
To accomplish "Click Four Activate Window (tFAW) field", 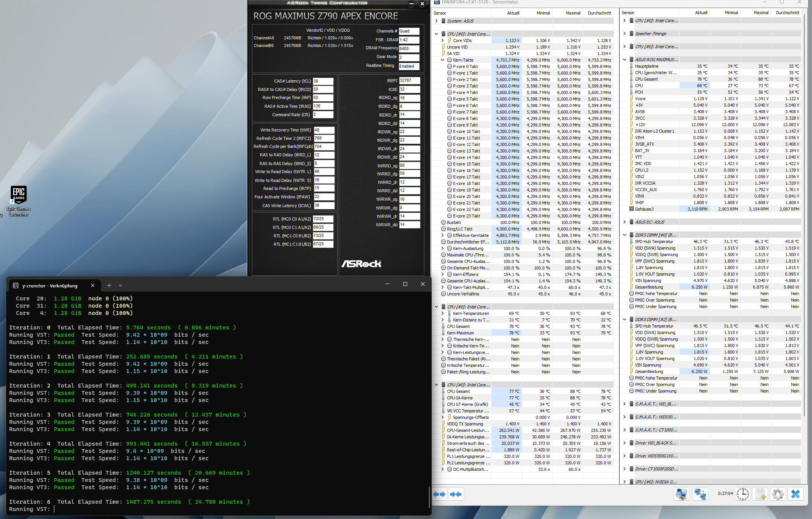I will pyautogui.click(x=324, y=197).
